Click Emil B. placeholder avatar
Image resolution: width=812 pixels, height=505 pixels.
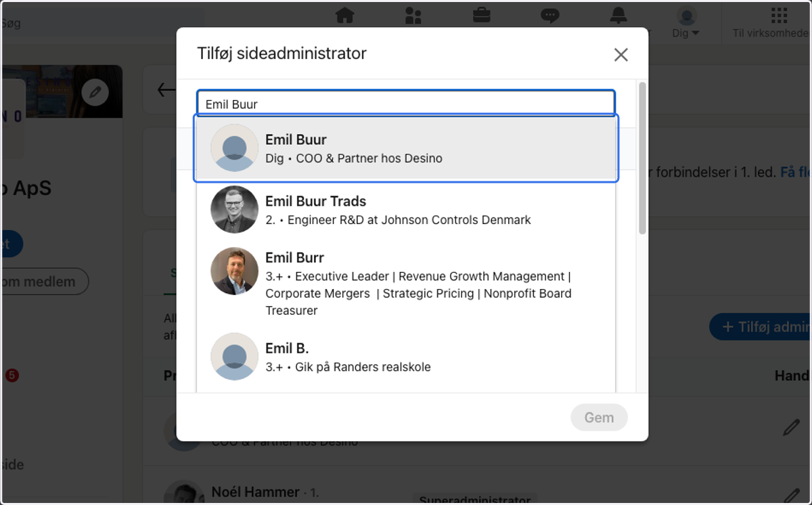point(234,356)
